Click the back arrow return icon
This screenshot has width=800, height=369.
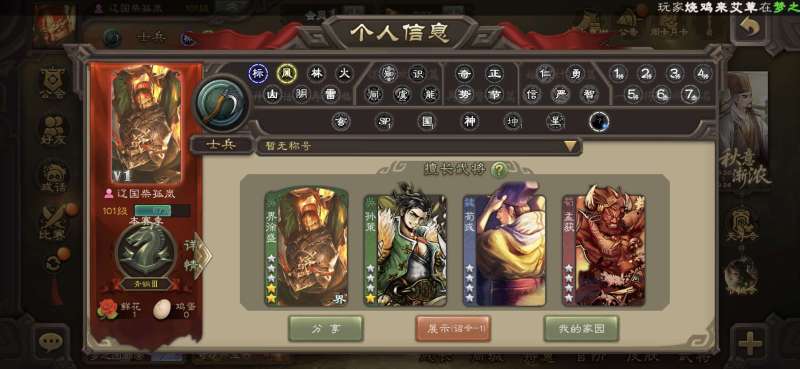pyautogui.click(x=748, y=28)
